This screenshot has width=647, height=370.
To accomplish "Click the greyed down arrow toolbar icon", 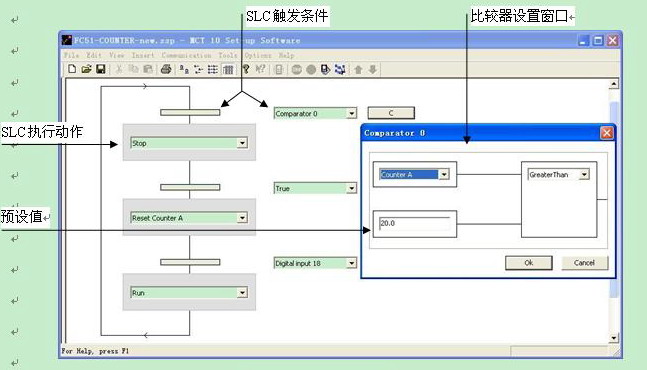I will click(x=373, y=69).
